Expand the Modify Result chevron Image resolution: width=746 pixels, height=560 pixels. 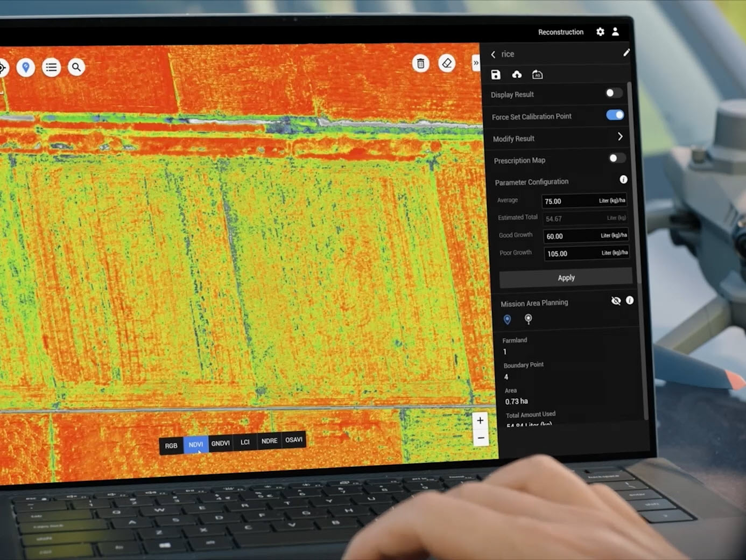point(620,137)
